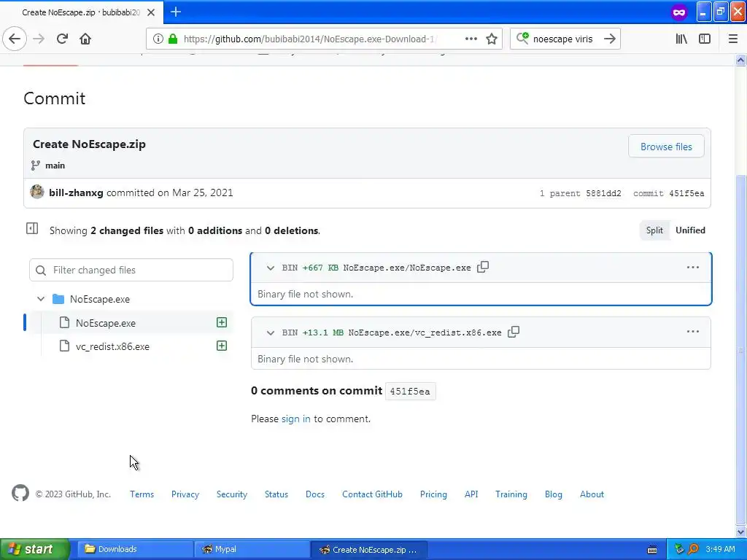Switch diff view to Unified

(x=690, y=230)
